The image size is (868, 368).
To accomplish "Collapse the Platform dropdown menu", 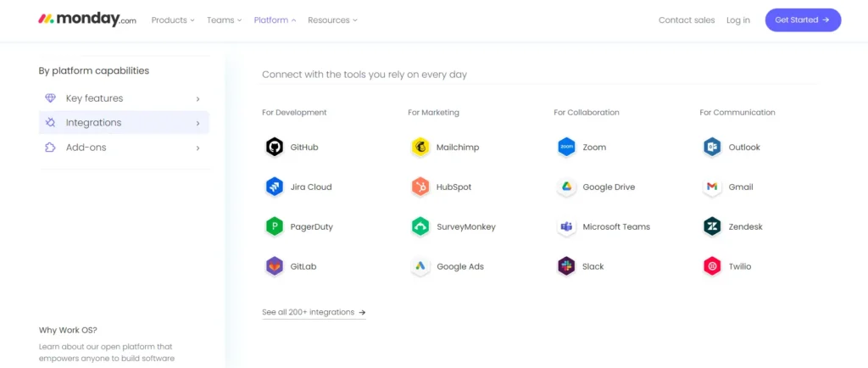I will (x=275, y=20).
